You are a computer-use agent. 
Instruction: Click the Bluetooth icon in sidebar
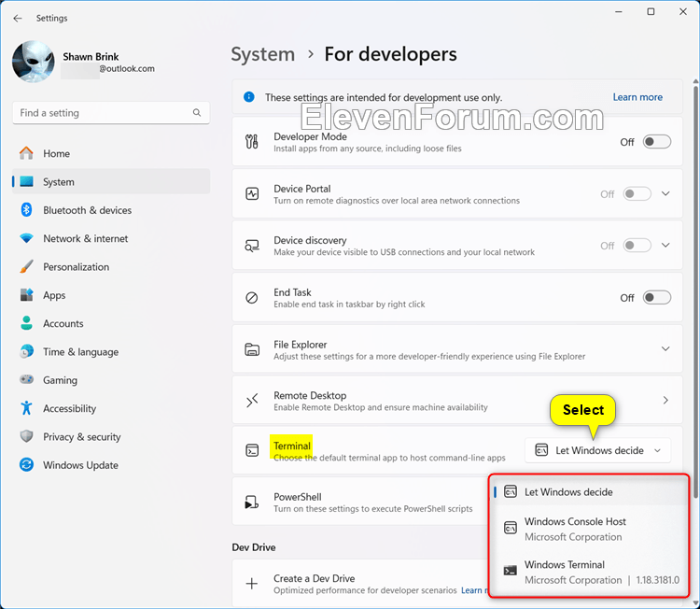click(x=26, y=209)
